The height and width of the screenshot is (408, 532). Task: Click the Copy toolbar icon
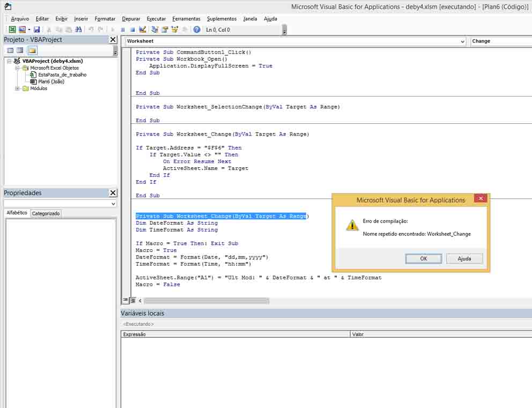58,29
